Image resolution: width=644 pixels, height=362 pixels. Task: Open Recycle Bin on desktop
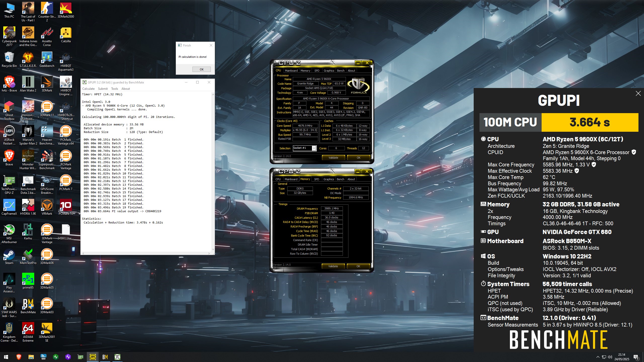point(9,59)
